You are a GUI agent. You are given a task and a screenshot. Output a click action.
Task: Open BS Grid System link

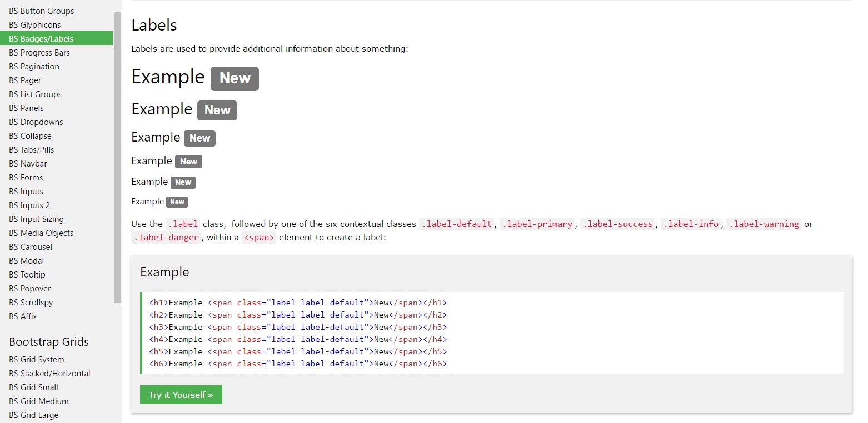point(36,360)
